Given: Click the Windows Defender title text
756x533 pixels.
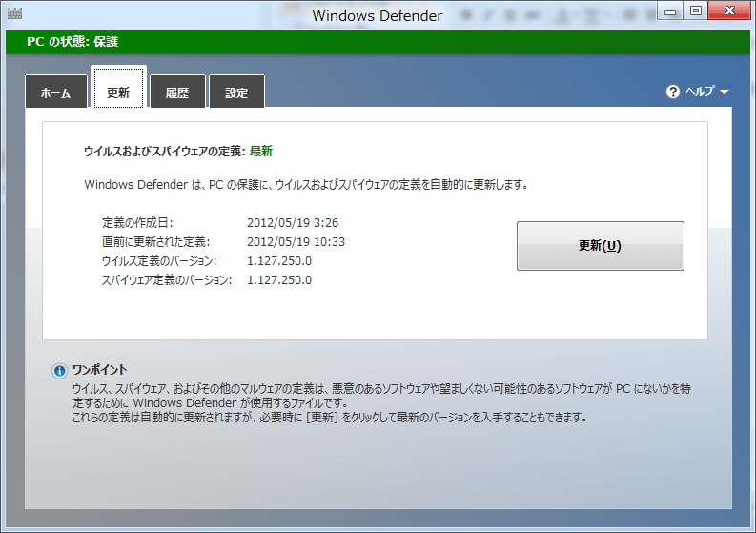Looking at the screenshot, I should click(x=377, y=16).
